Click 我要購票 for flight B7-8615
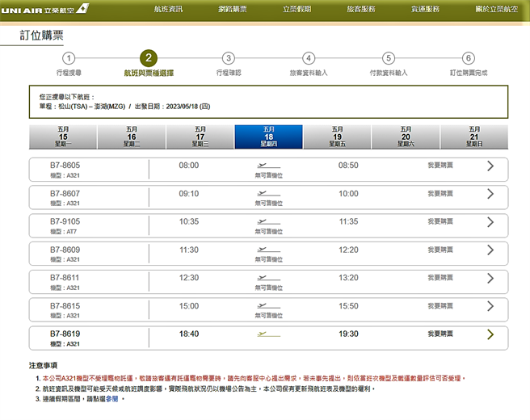 [440, 306]
